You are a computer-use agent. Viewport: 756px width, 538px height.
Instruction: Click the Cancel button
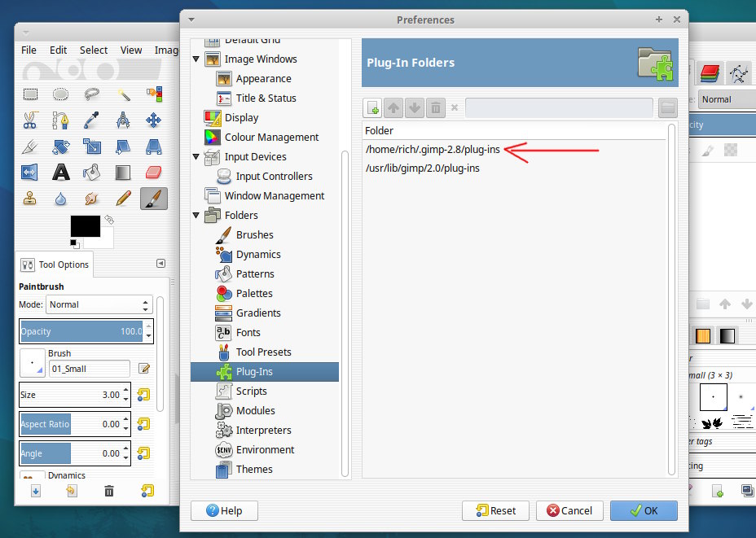click(x=569, y=510)
